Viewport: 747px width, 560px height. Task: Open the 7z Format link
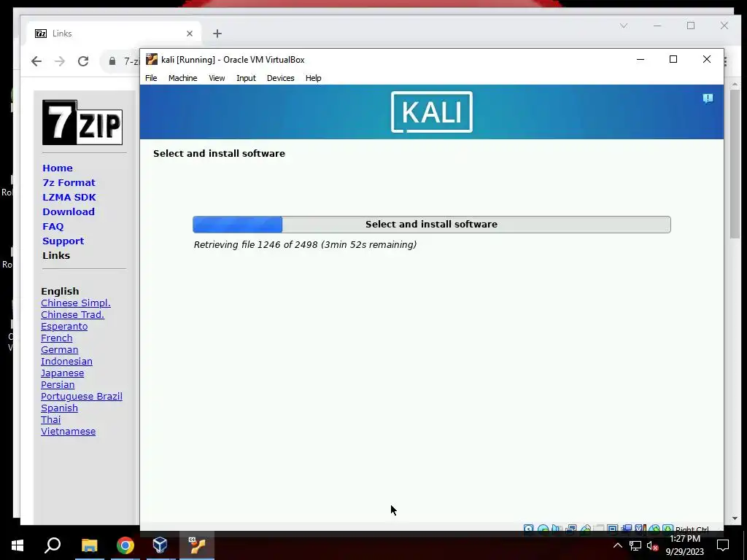(69, 183)
